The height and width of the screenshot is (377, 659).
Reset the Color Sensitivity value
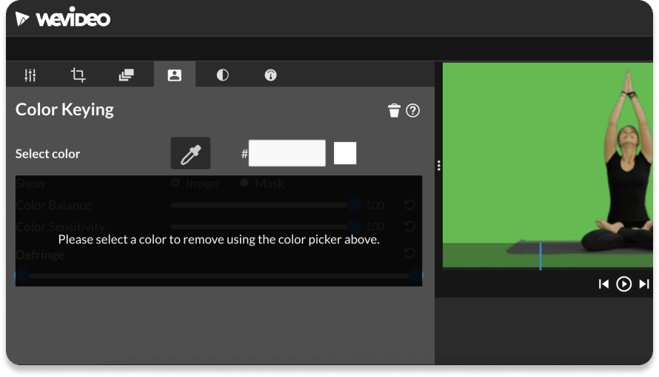click(x=409, y=227)
